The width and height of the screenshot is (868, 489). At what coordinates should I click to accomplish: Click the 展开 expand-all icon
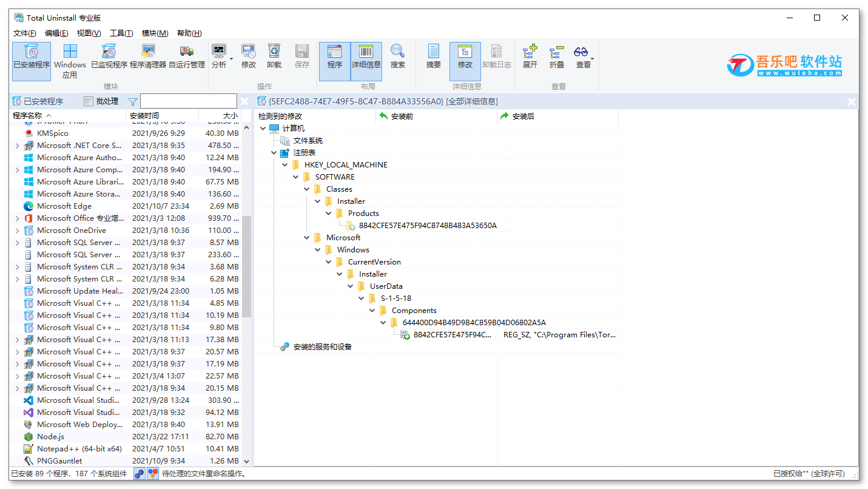point(530,56)
